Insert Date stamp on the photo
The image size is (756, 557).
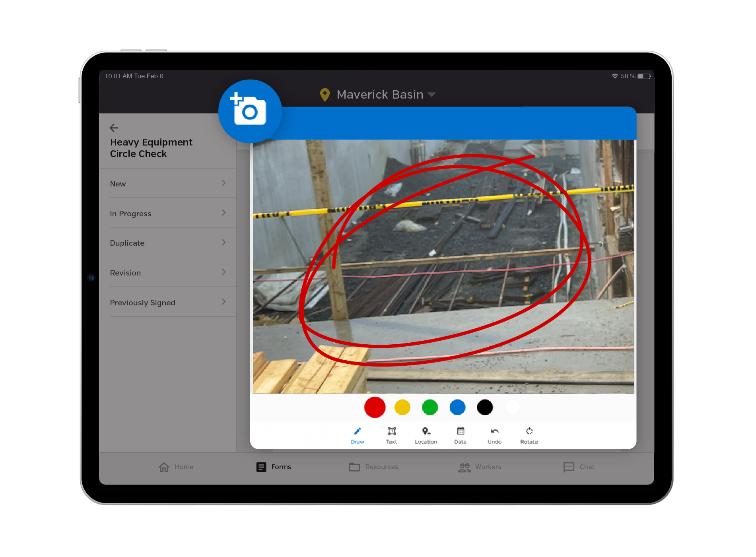[460, 435]
